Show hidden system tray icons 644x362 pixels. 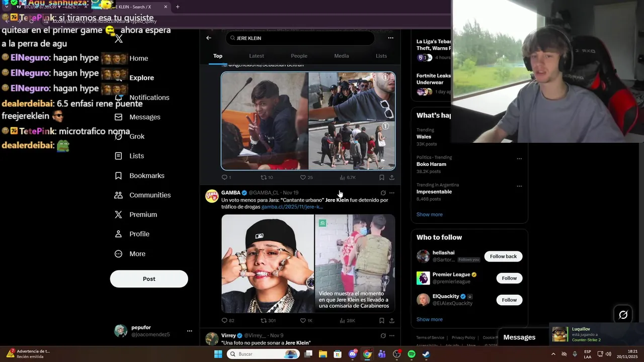(553, 354)
